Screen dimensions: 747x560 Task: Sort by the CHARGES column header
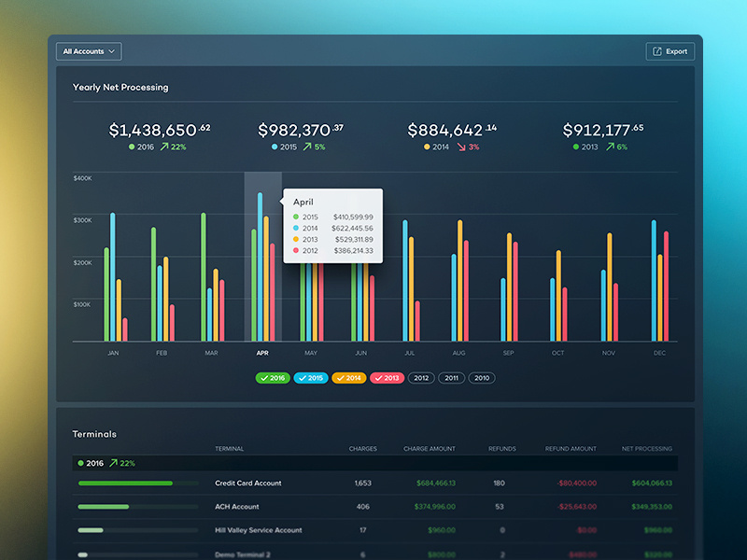[362, 449]
